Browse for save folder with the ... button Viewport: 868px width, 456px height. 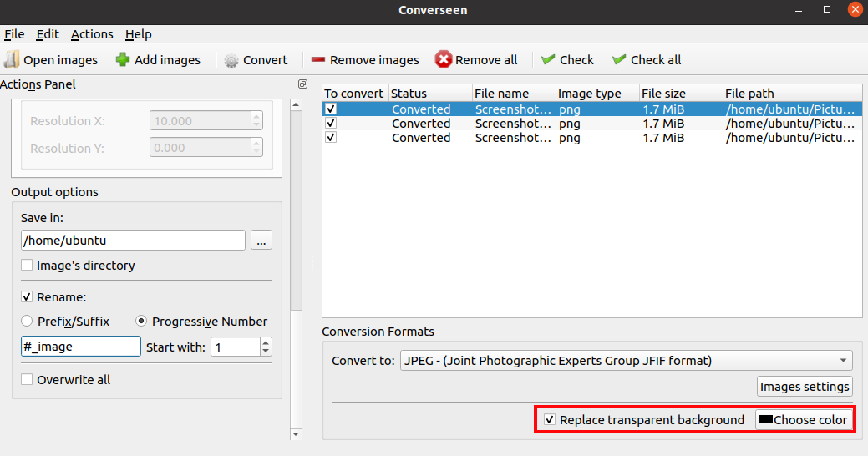tap(261, 241)
